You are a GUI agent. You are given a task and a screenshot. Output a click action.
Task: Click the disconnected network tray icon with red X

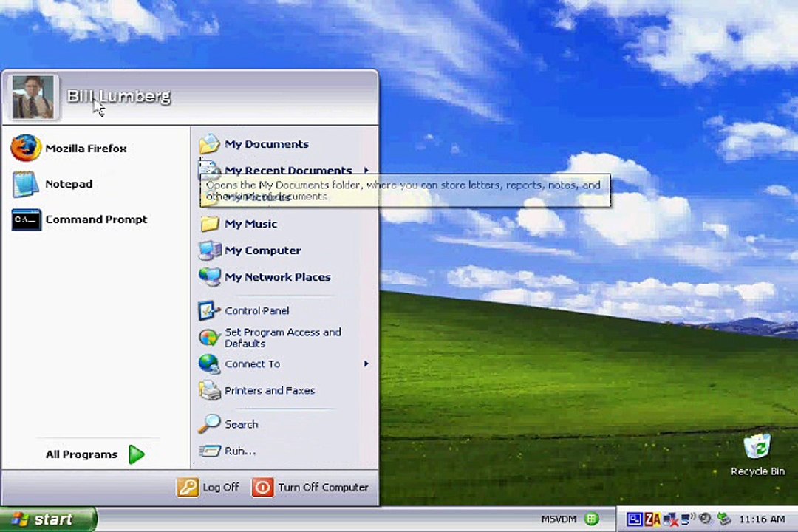click(670, 519)
